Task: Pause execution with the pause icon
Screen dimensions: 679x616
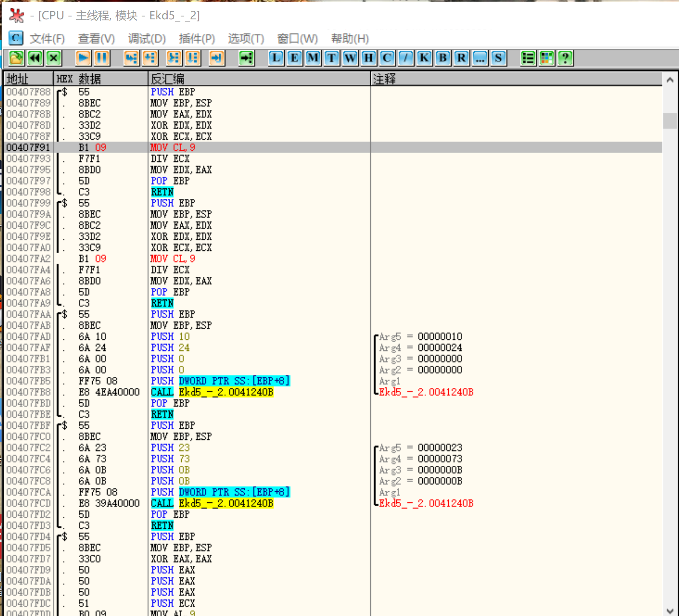Action: click(102, 58)
